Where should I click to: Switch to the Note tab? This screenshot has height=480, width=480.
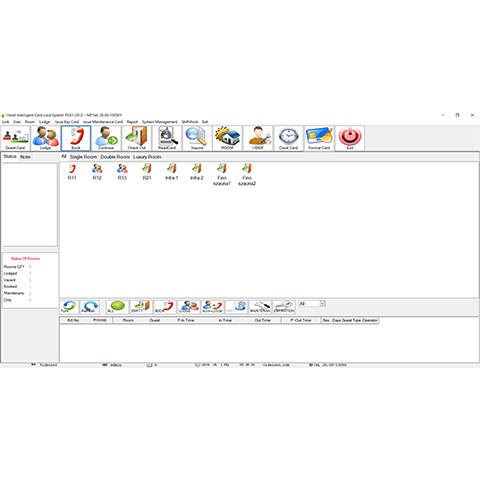click(x=25, y=157)
